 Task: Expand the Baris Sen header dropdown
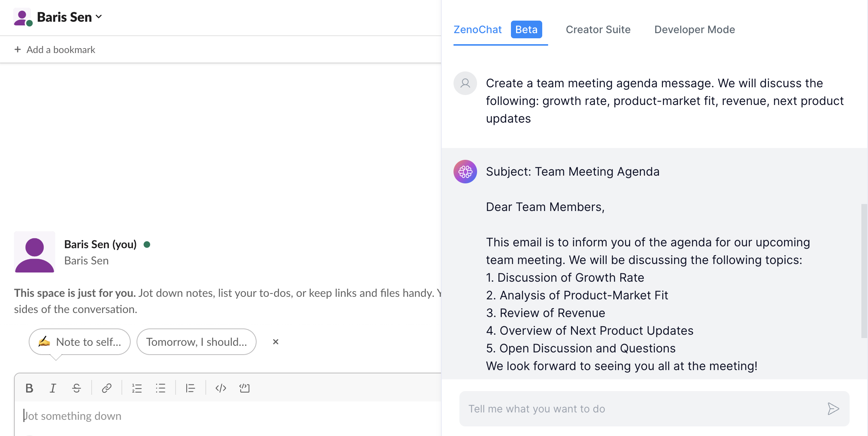99,17
